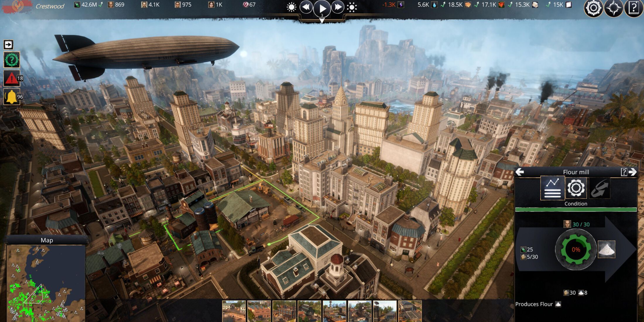
Task: Open the bell notifications showing 96
Action: point(12,97)
